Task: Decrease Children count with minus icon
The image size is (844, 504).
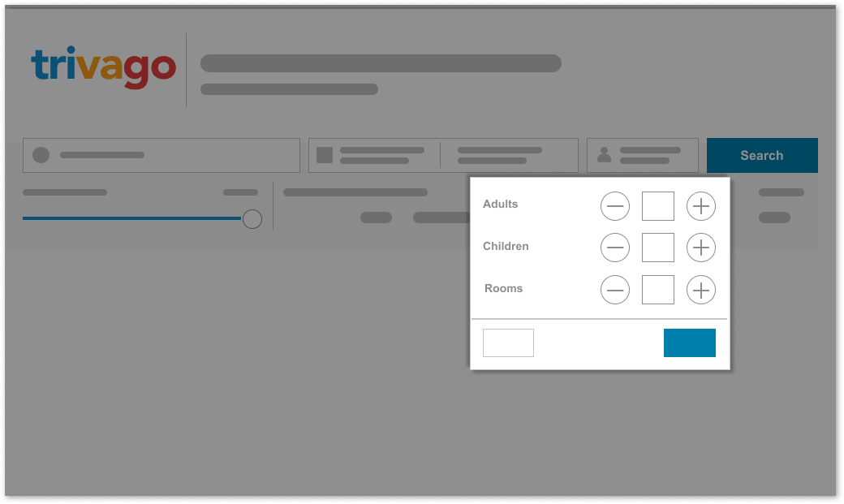Action: pos(615,248)
